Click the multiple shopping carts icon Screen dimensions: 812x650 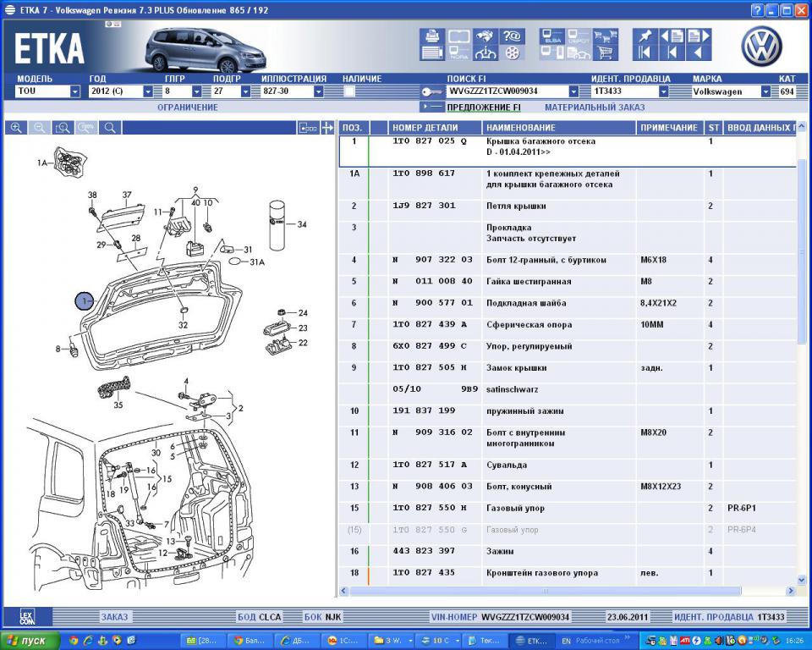tap(606, 36)
